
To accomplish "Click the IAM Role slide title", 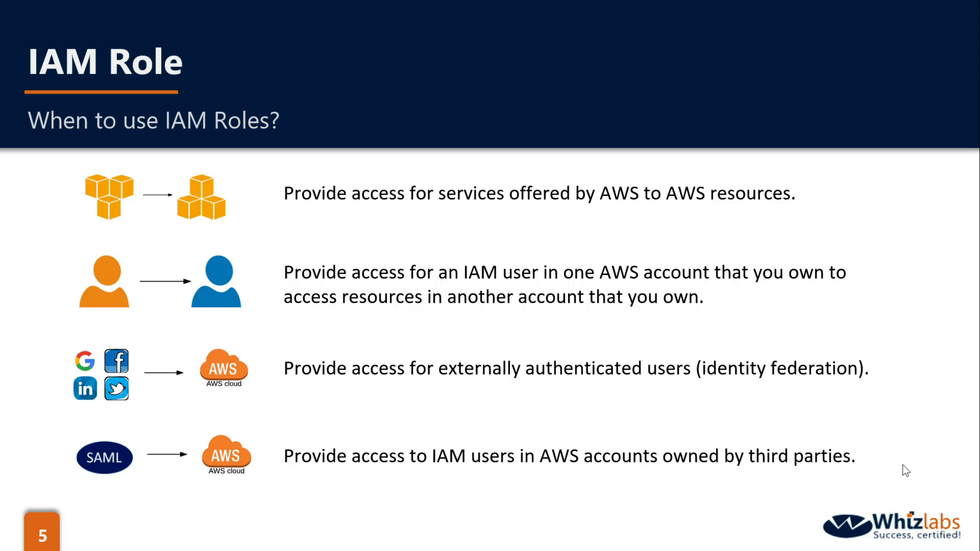I will click(x=105, y=61).
